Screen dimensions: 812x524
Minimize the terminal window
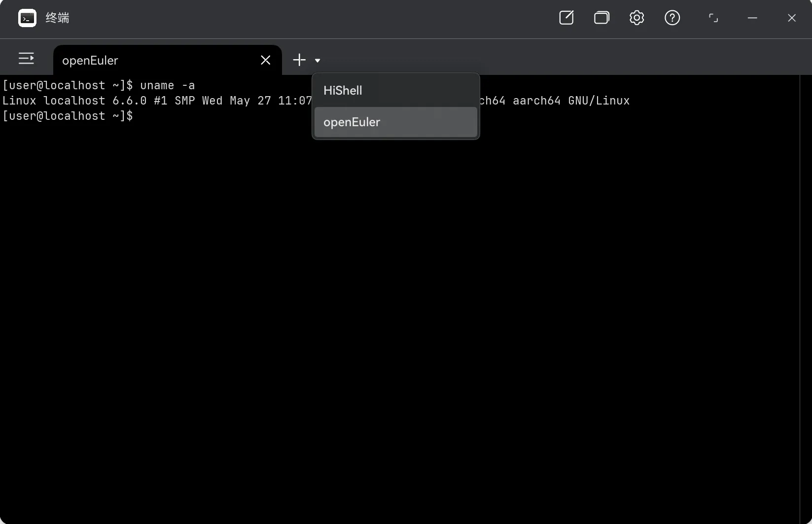[752, 18]
